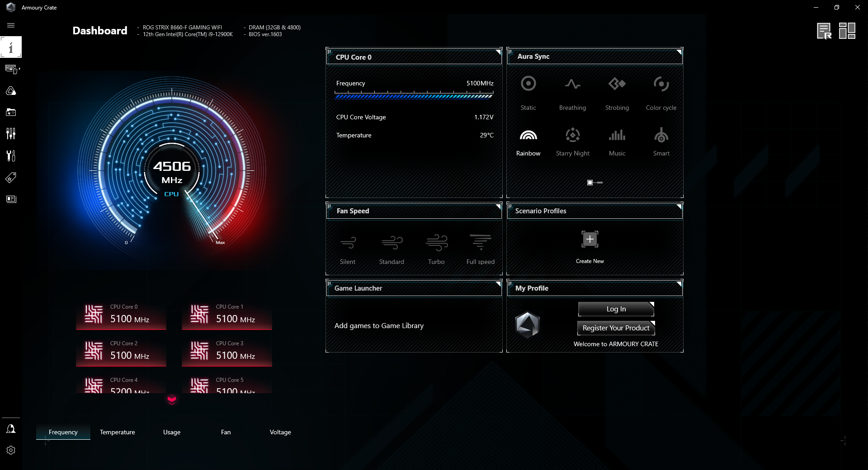Open the Scenario Profiles sliders icon in sidebar
868x470 pixels.
tap(11, 133)
